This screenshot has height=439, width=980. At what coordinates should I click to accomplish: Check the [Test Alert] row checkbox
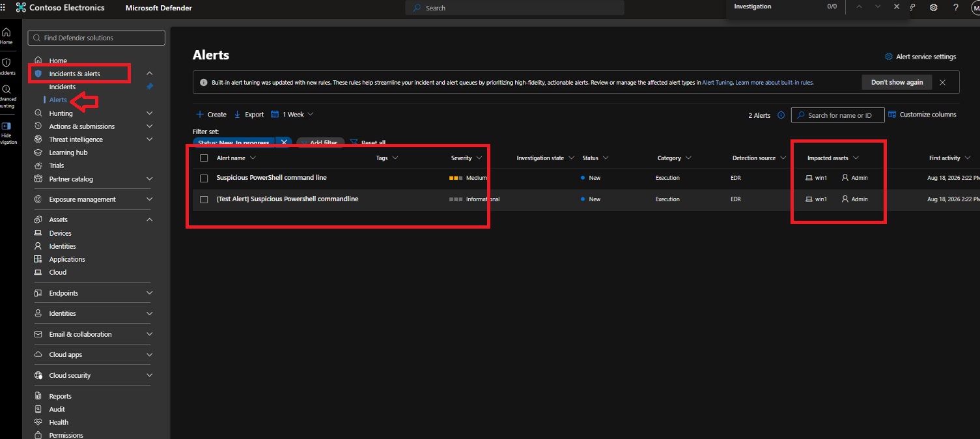[204, 199]
